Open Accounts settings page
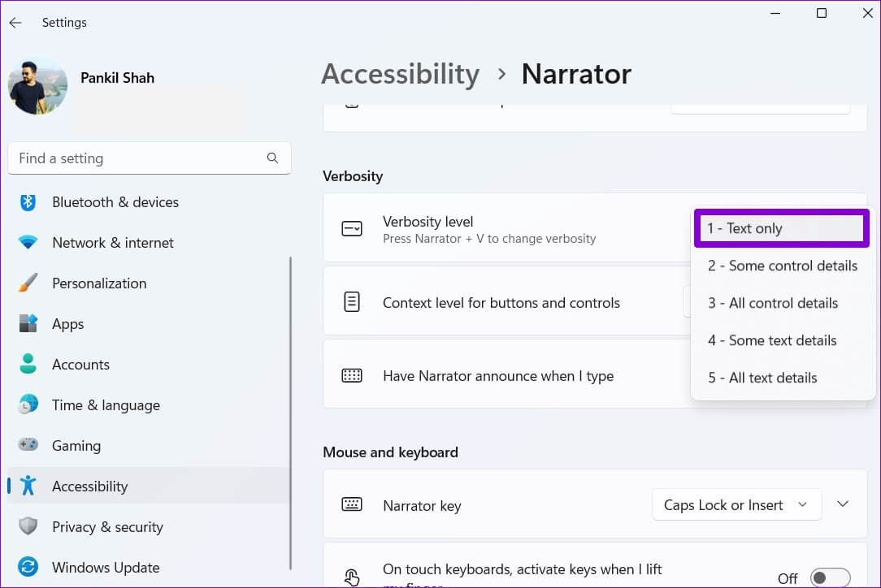The image size is (881, 588). coord(149,365)
